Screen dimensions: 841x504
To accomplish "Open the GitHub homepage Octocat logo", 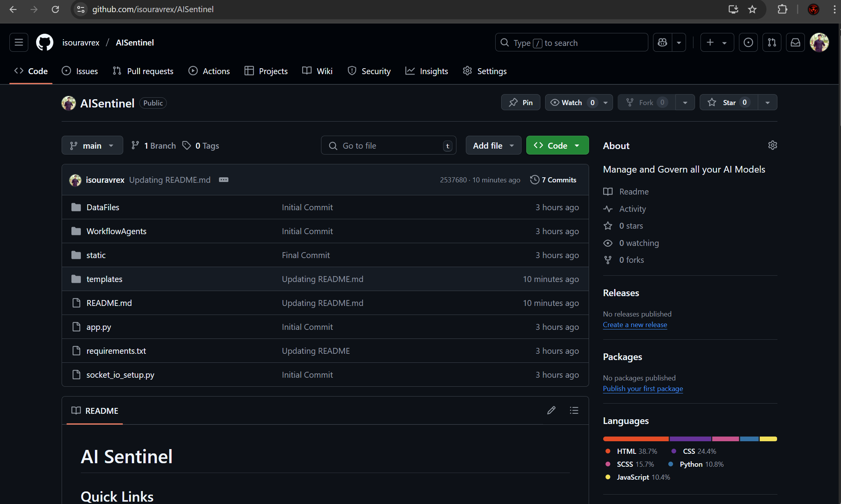I will point(45,42).
